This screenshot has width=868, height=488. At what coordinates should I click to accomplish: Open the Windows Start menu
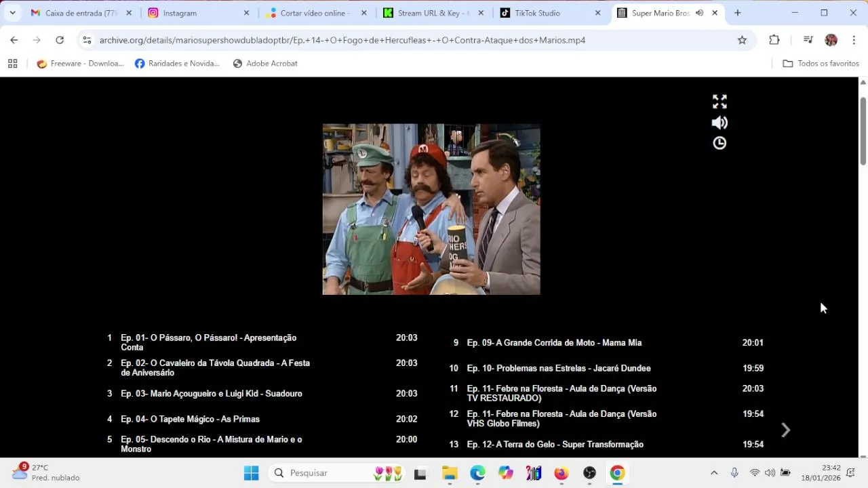click(x=252, y=473)
